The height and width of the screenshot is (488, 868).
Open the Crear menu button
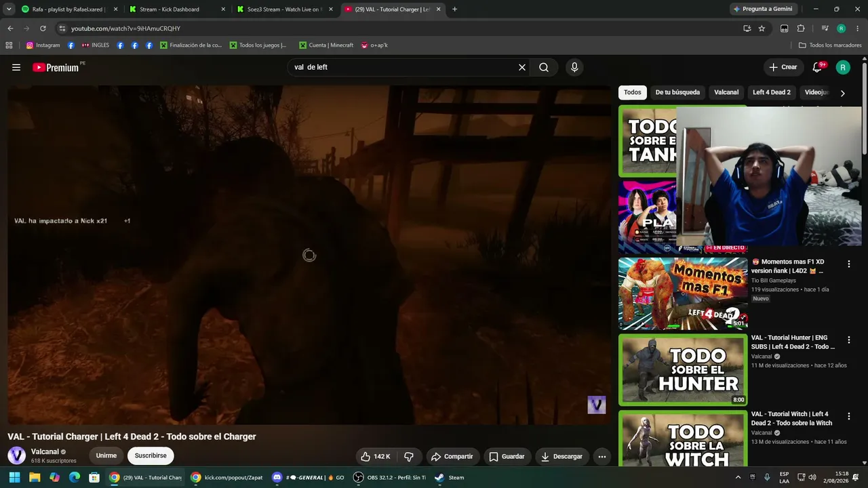(x=783, y=67)
